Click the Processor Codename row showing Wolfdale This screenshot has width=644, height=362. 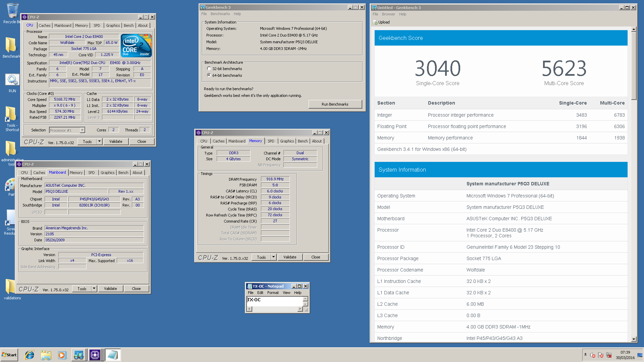pos(501,270)
